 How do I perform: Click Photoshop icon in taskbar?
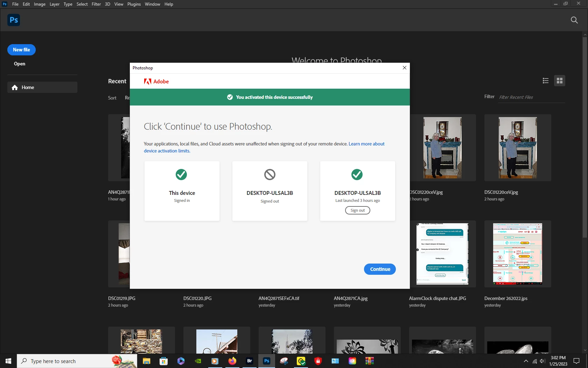coord(266,361)
